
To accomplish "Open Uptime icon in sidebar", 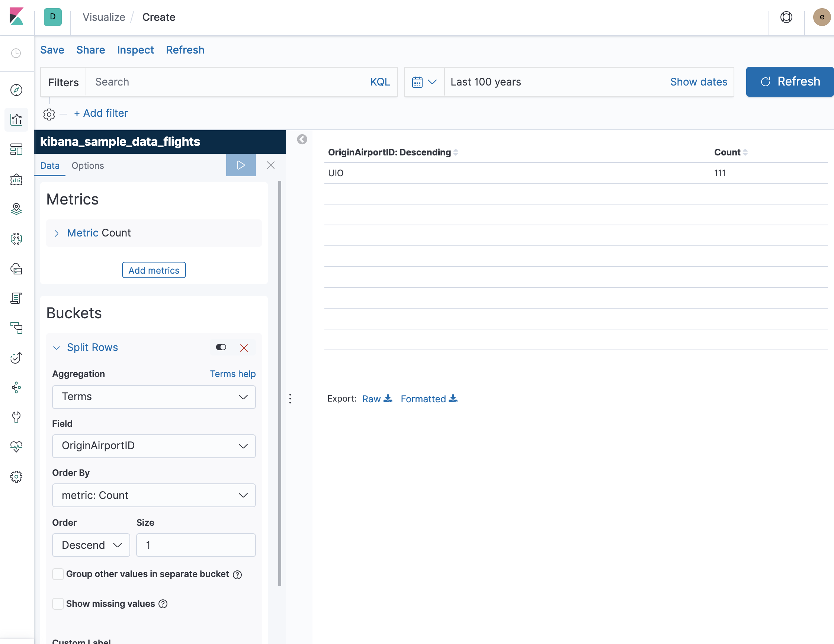I will 16,358.
